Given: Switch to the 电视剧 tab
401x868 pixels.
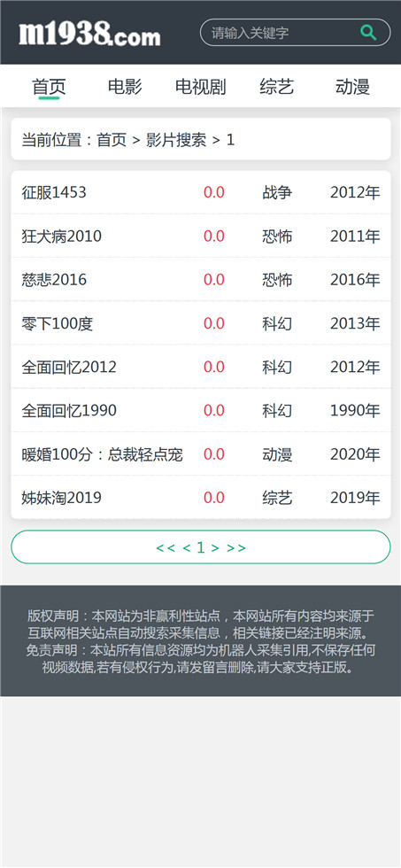Looking at the screenshot, I should 201,87.
